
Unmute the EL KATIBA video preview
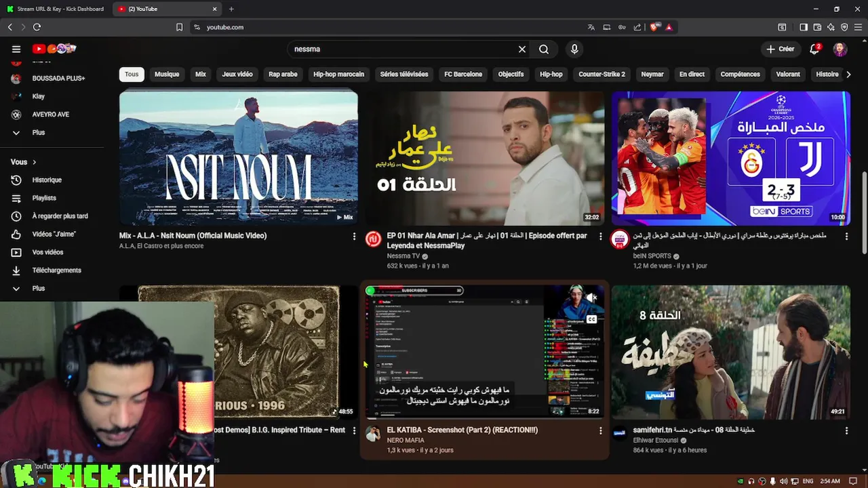point(591,298)
